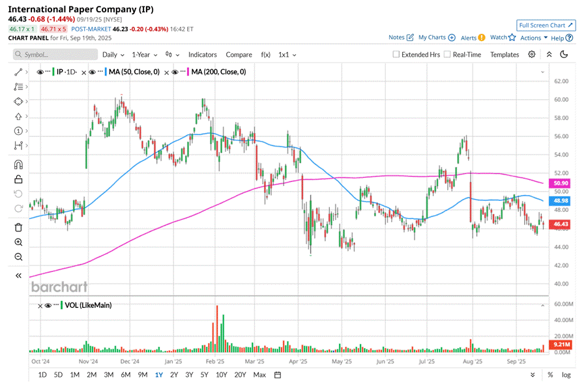The image size is (588, 386).
Task: Switch to 3M range
Action: pyautogui.click(x=109, y=375)
